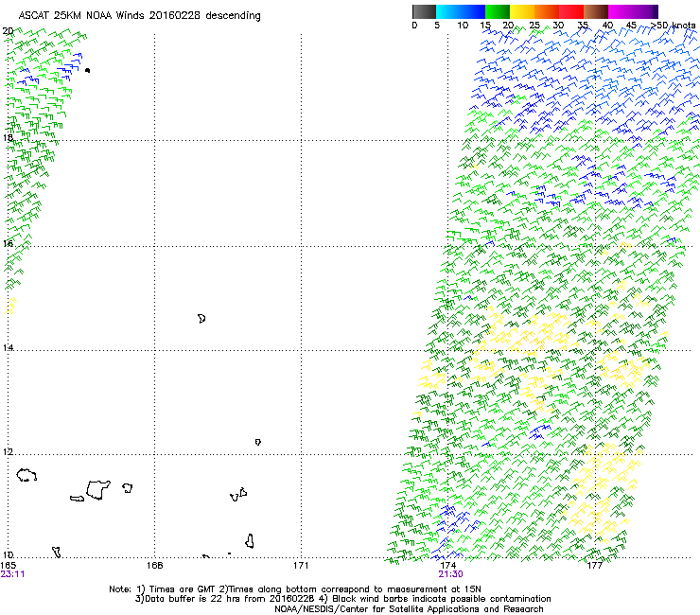Click the 'NOAA/NESDIS/Center for Satellite Applications and Research' credit

point(409,609)
